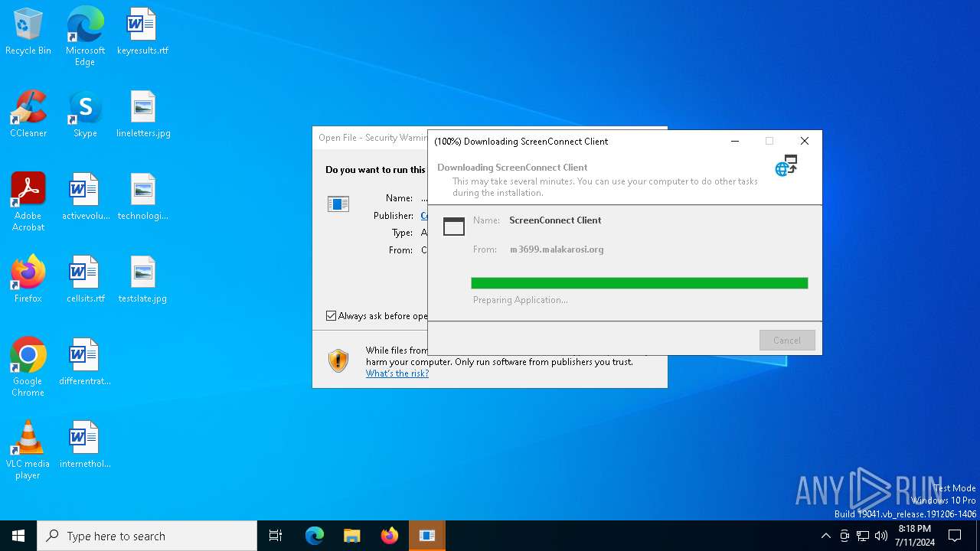Open the notification center
Viewport: 980px width, 551px height.
tap(955, 536)
